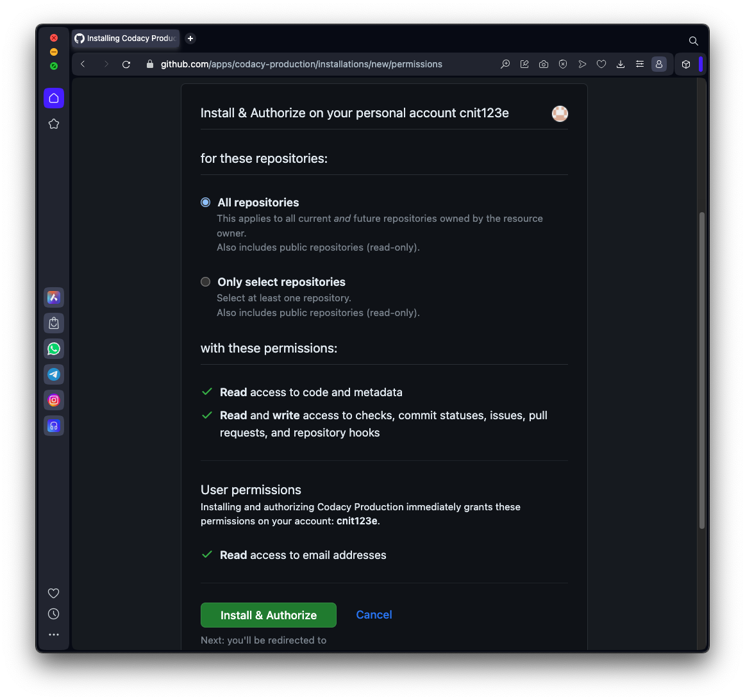
Task: Open the downloads toolbar icon
Action: (x=621, y=64)
